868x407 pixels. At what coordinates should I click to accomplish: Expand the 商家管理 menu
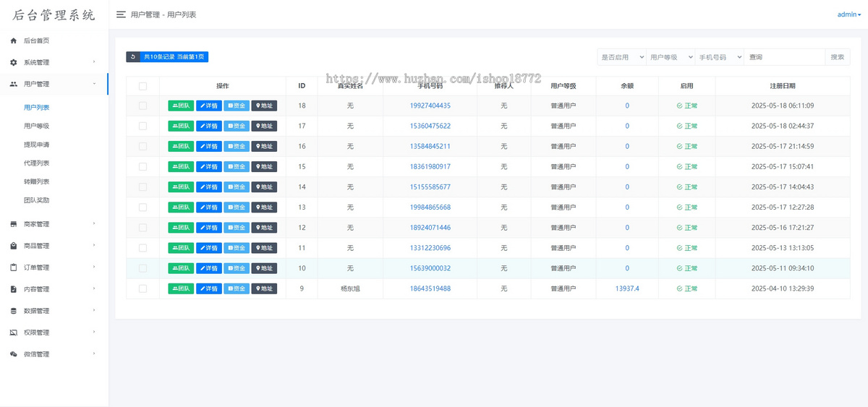click(x=54, y=224)
